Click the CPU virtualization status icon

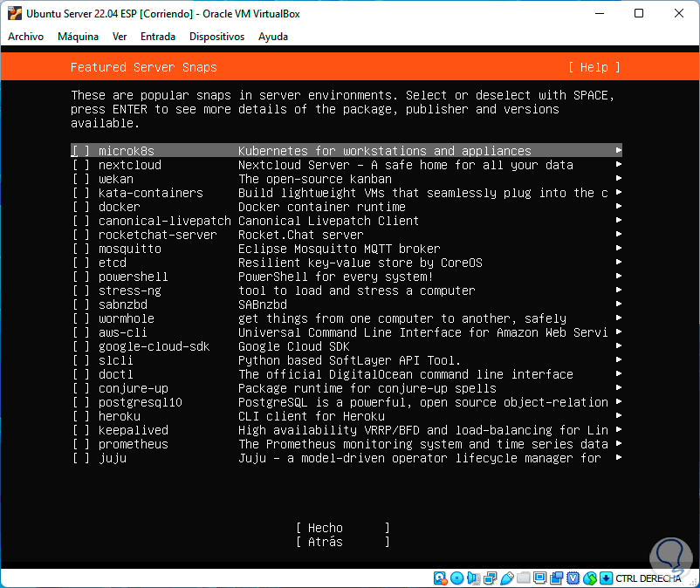coord(573,578)
